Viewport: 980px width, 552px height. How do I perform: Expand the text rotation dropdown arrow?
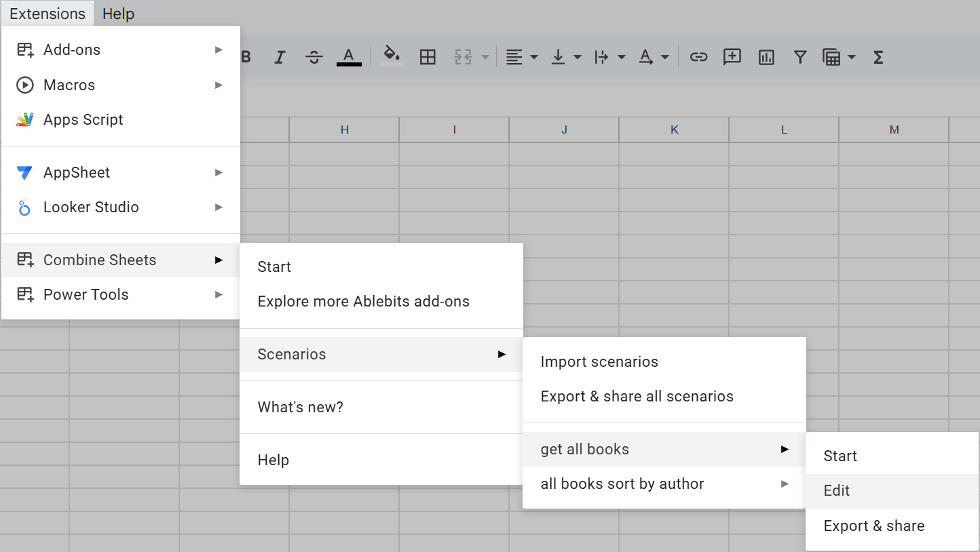click(665, 58)
